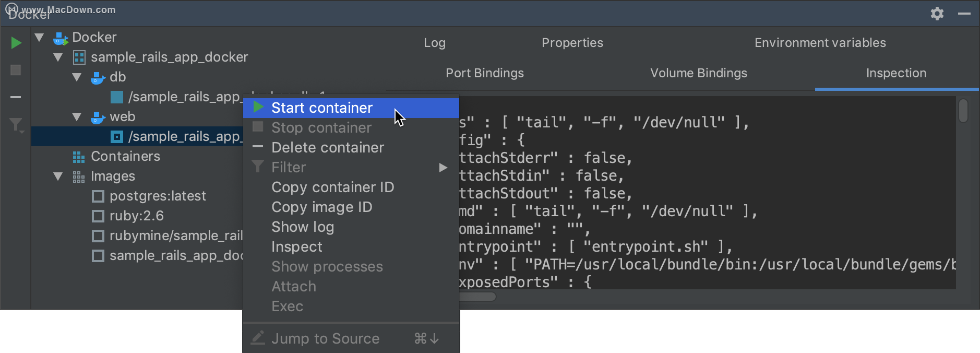This screenshot has width=980, height=353.
Task: Click the grey Stop square in the left toolbar
Action: point(16,70)
